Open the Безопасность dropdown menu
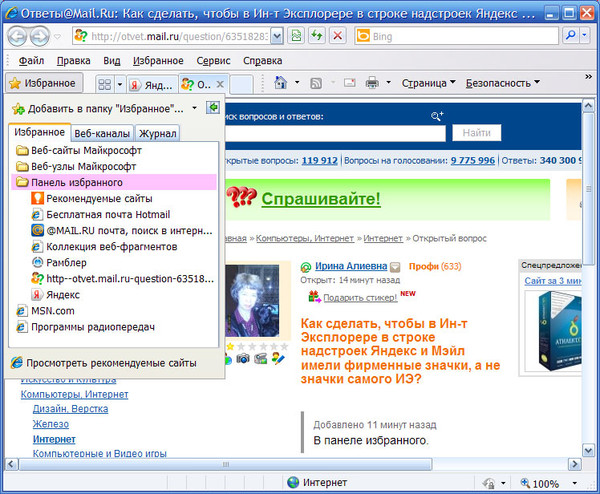The image size is (600, 494). [503, 83]
